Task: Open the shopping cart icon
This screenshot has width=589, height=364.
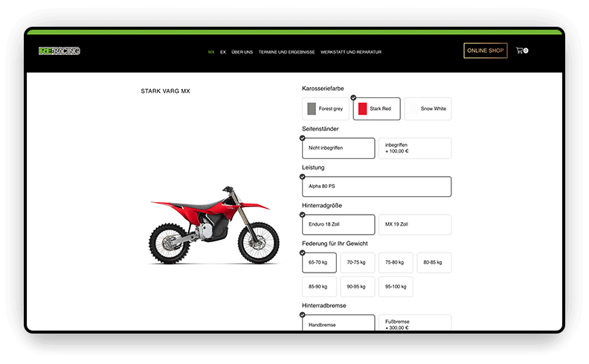Action: tap(521, 51)
